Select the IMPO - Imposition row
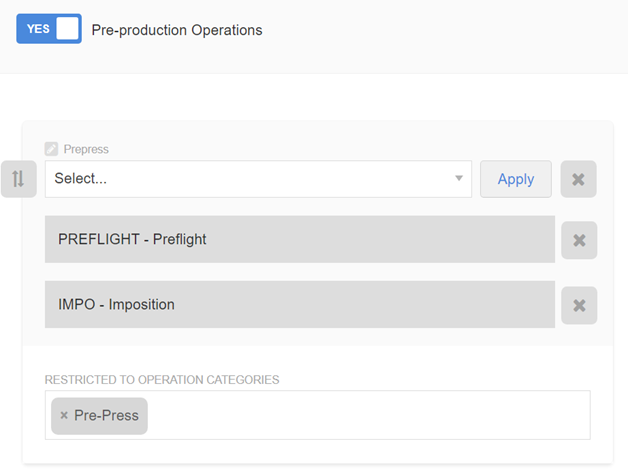628x472 pixels. 299,305
